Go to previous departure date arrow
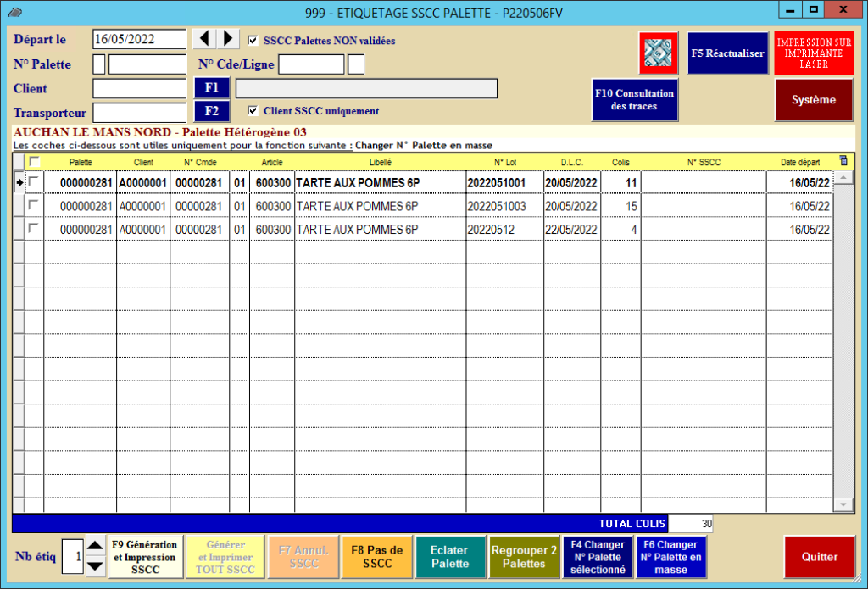868x590 pixels. [x=204, y=39]
